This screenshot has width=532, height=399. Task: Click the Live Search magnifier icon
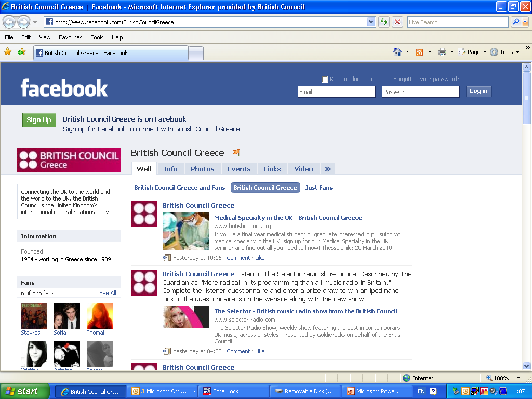point(516,22)
